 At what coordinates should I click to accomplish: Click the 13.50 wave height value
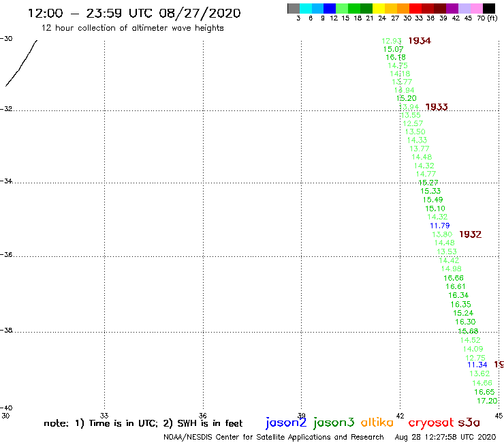pyautogui.click(x=415, y=132)
